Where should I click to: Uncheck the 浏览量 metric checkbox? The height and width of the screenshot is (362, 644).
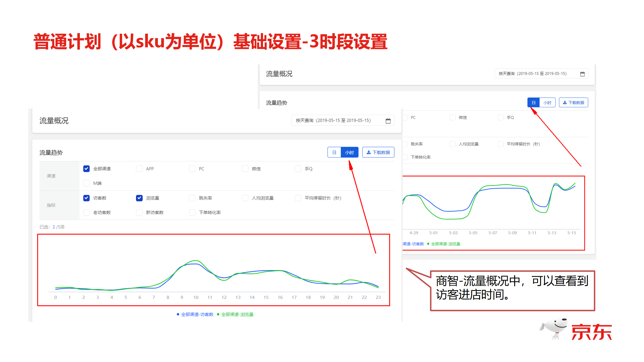[x=139, y=198]
